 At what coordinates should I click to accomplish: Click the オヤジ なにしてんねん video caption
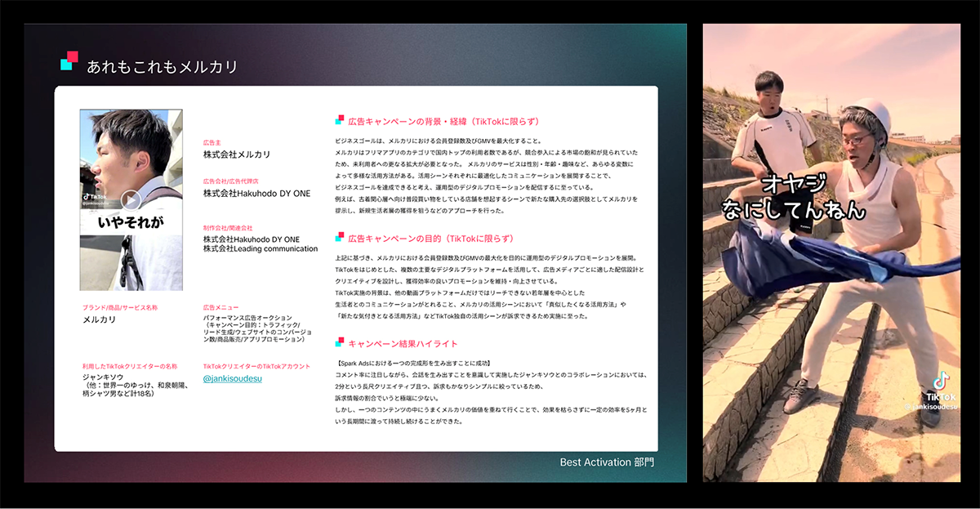pos(793,196)
